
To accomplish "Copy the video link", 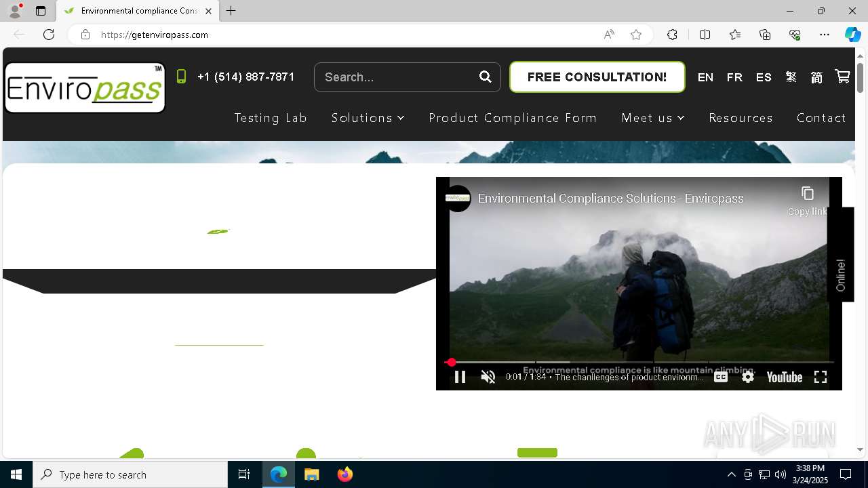I will tap(807, 201).
